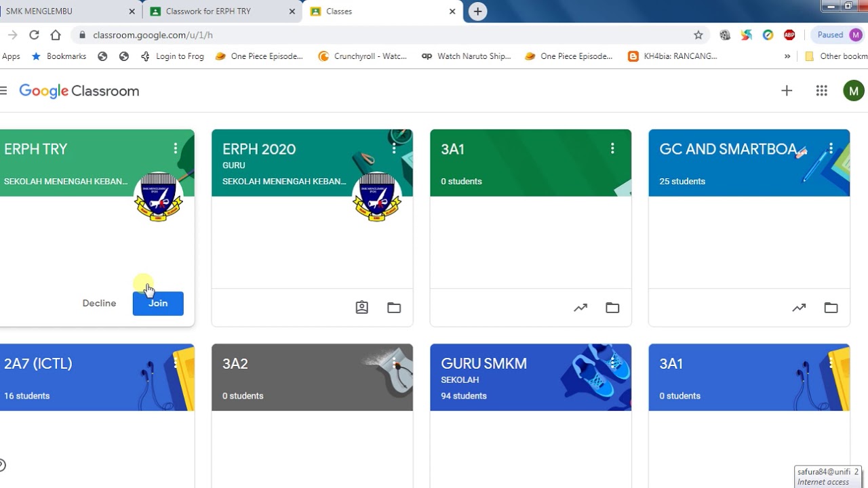
Task: Click the Paused profile button
Action: [837, 35]
